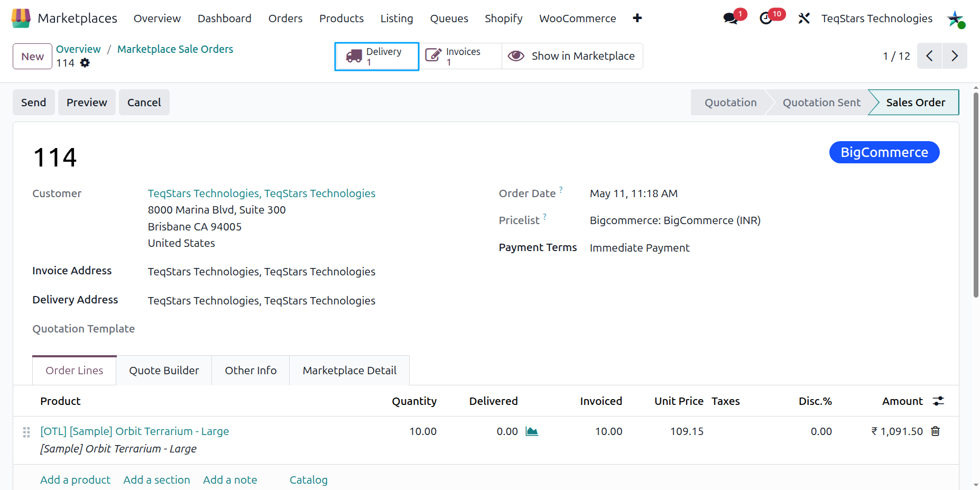
Task: Switch to Marketplace Detail tab
Action: pos(349,371)
